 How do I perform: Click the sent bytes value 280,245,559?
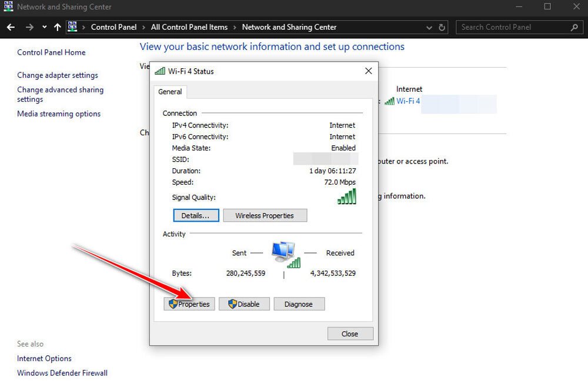pos(246,273)
